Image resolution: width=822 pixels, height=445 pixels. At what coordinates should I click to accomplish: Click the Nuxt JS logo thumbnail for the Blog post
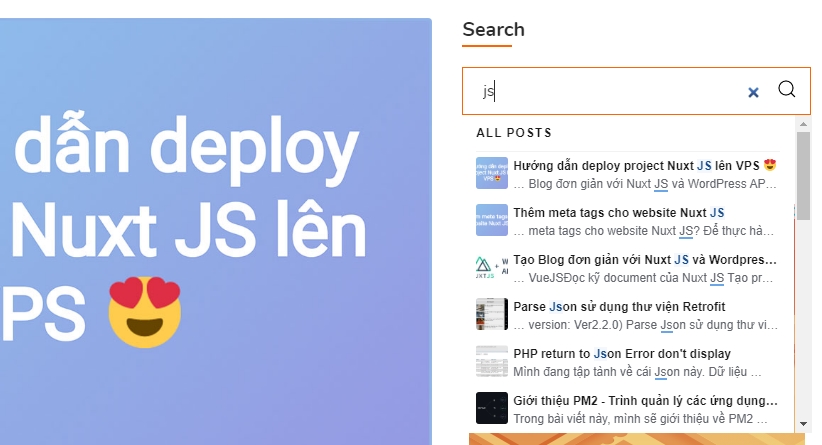tap(492, 267)
